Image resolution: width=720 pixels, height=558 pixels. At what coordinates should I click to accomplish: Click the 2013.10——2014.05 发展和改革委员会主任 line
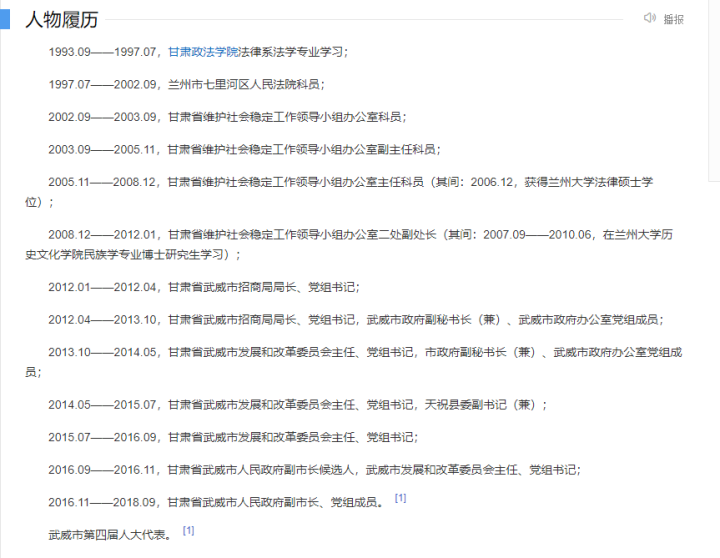pyautogui.click(x=366, y=353)
